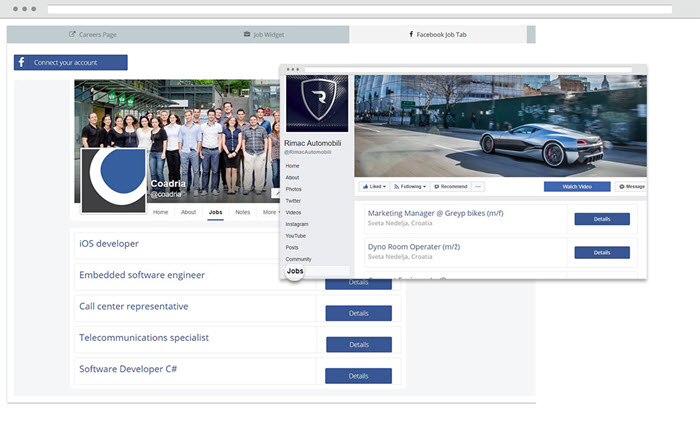700x437 pixels.
Task: Expand the Following dropdown on Rimac page
Action: point(410,187)
